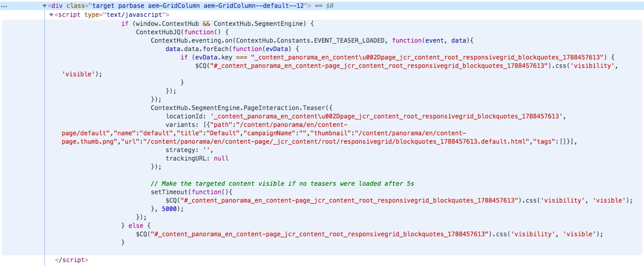
Task: Click the 'trackingURL: null' line
Action: click(197, 158)
